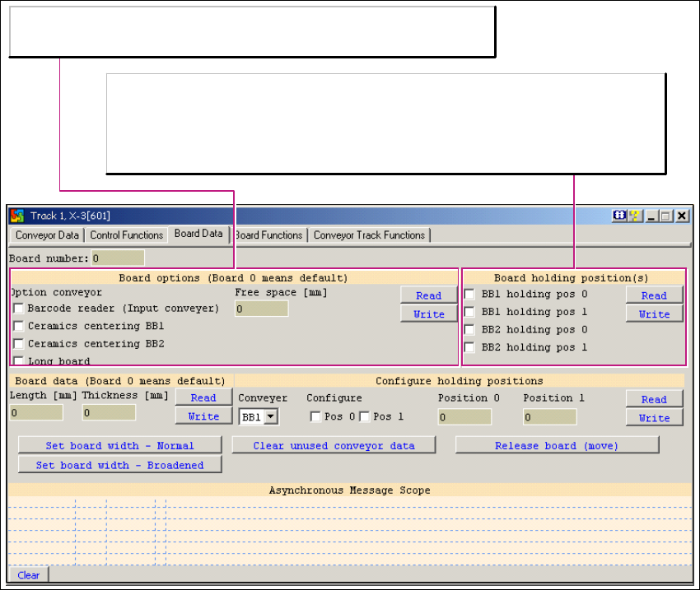Enable Barcode reader (Input conveyer) option
Screen dimensions: 700x590
pyautogui.click(x=18, y=309)
